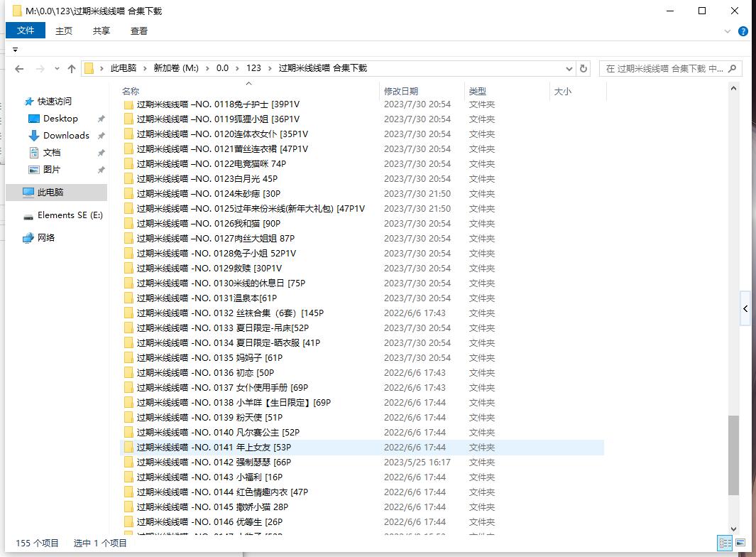Screen dimensions: 756x557
Task: Open the 文件 menu tab
Action: (x=26, y=31)
